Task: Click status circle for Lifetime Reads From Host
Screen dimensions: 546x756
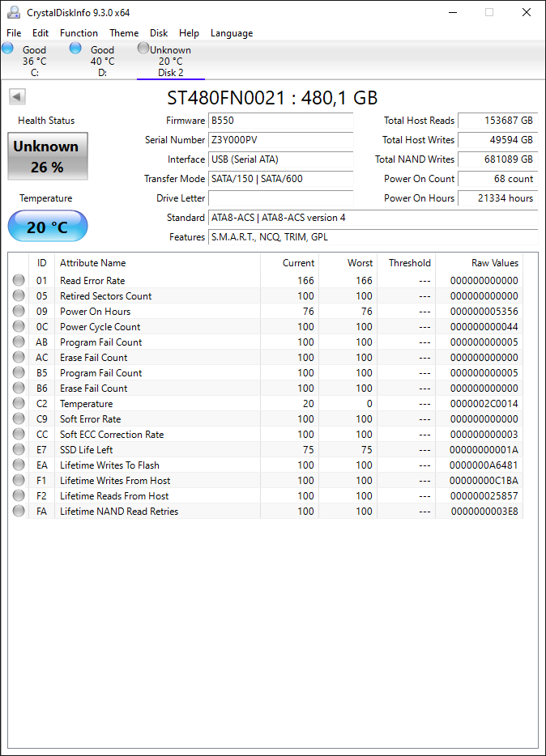Action: 19,495
